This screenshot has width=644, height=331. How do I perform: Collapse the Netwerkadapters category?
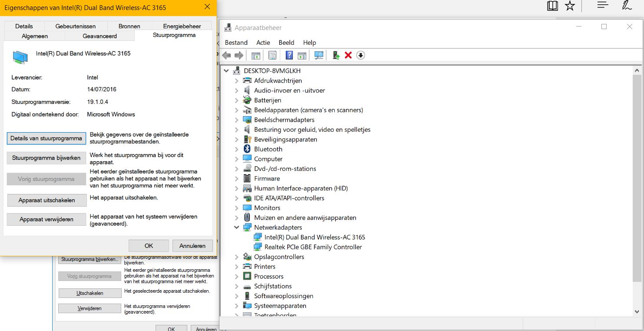pyautogui.click(x=236, y=227)
